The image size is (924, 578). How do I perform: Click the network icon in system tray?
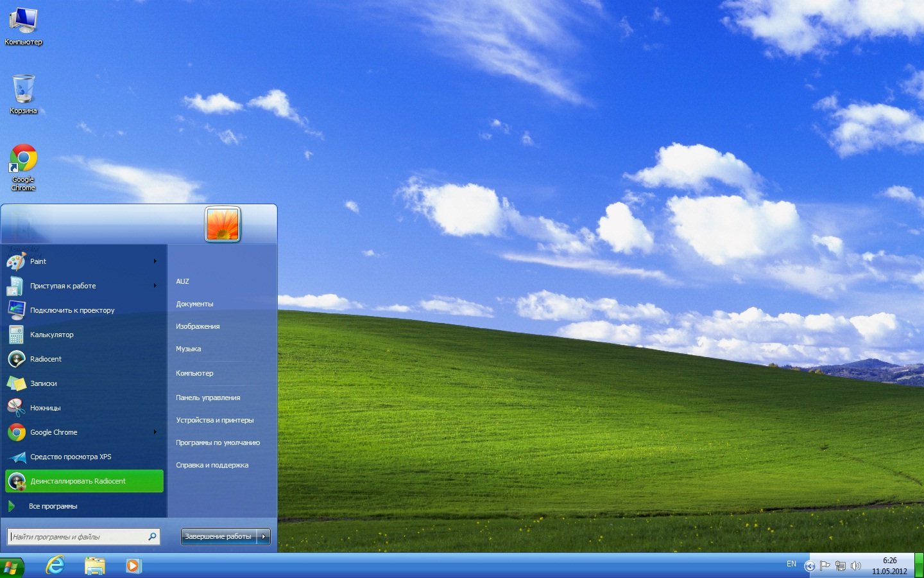click(841, 566)
